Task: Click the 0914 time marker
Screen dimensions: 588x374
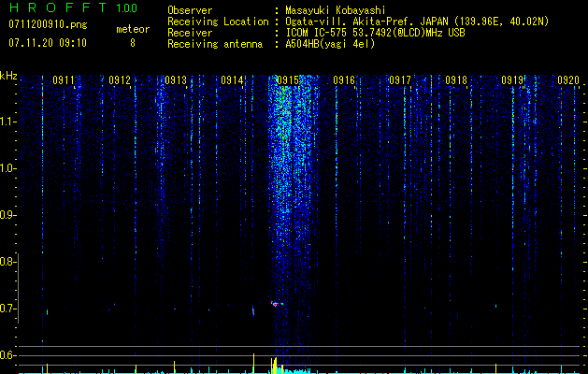Action: click(232, 79)
